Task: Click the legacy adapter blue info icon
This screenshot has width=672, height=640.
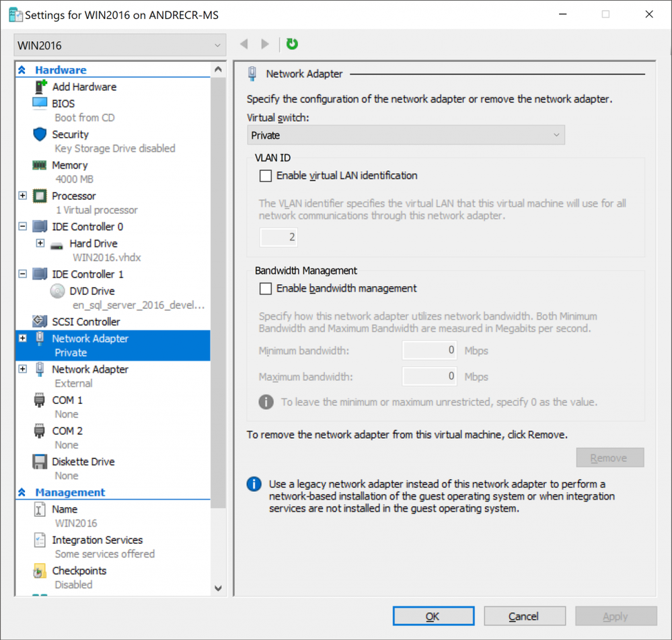Action: point(254,484)
